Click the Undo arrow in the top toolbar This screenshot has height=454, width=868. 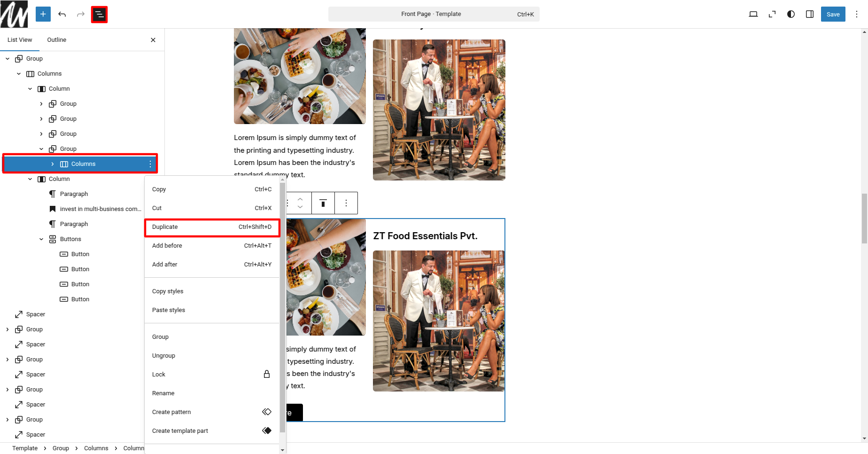(62, 14)
